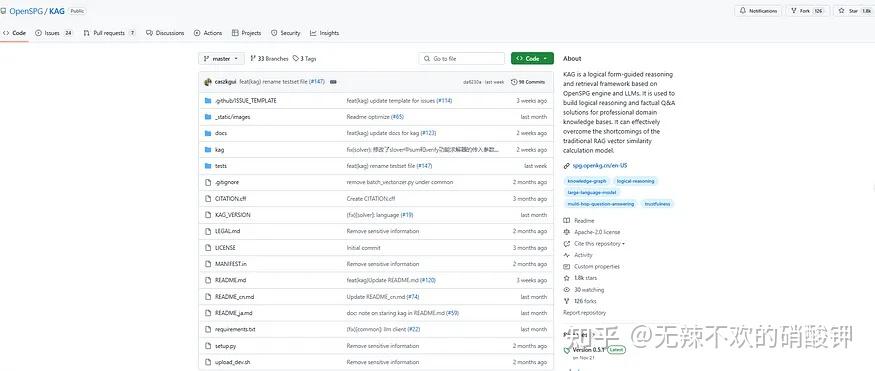Select the logical-reasoning topic tag

[x=635, y=181]
